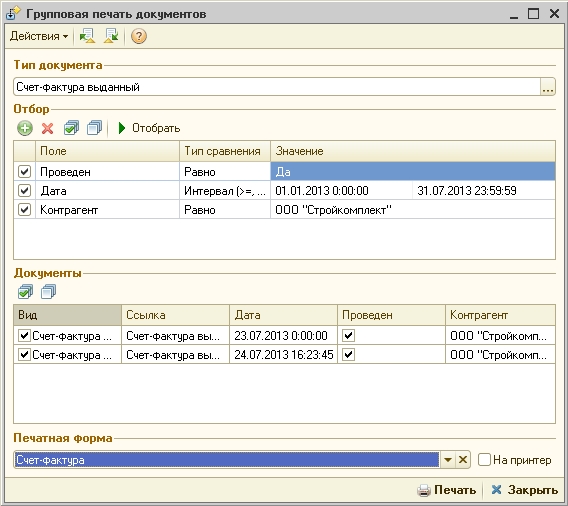The height and width of the screenshot is (506, 568).
Task: Uncheck the document dated 23.07.2013
Action: tap(24, 336)
